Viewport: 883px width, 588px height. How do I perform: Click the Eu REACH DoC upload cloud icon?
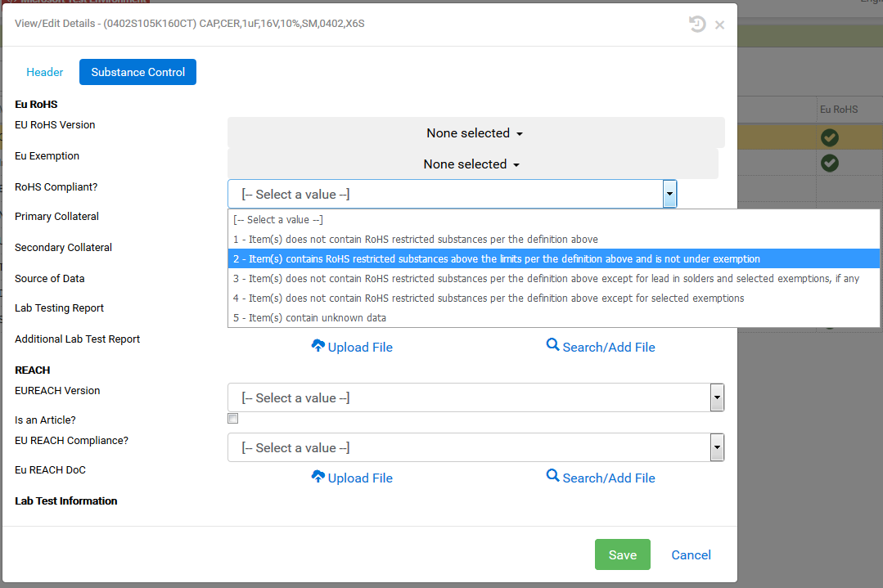pos(318,477)
